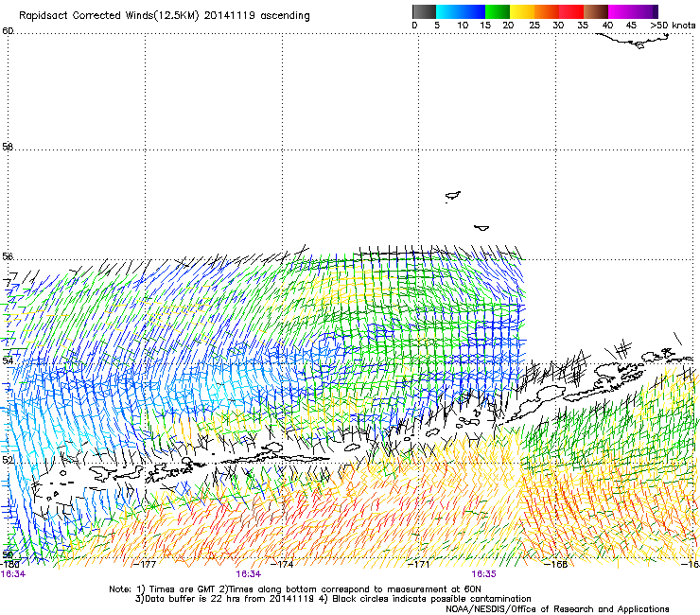Click the '>50 knots' legend label
The height and width of the screenshot is (615, 700).
point(673,26)
